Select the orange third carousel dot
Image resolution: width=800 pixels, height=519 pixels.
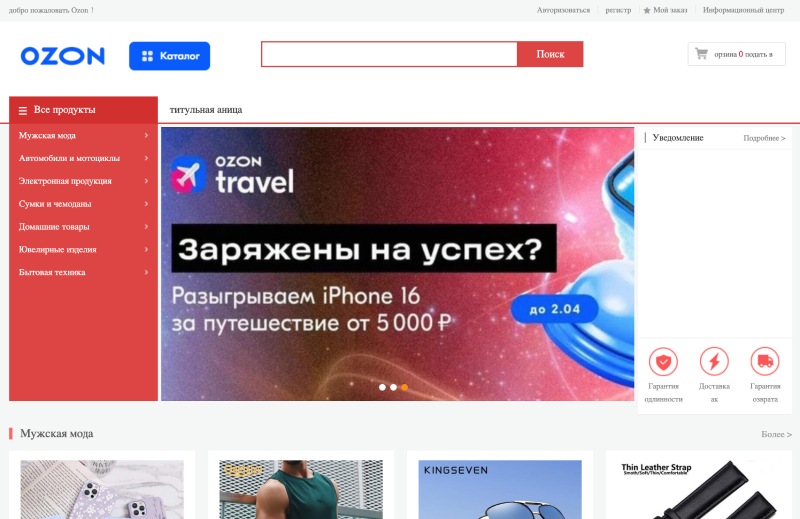pos(405,387)
